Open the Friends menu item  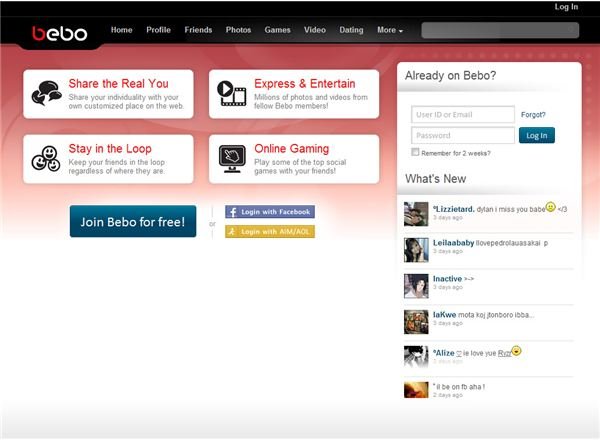click(x=198, y=30)
